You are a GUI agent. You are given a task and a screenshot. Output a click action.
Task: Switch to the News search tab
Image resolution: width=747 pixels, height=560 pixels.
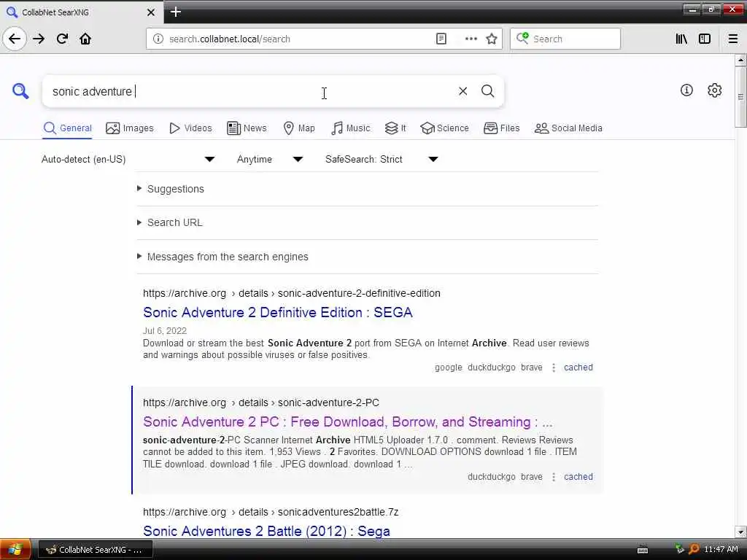[247, 128]
